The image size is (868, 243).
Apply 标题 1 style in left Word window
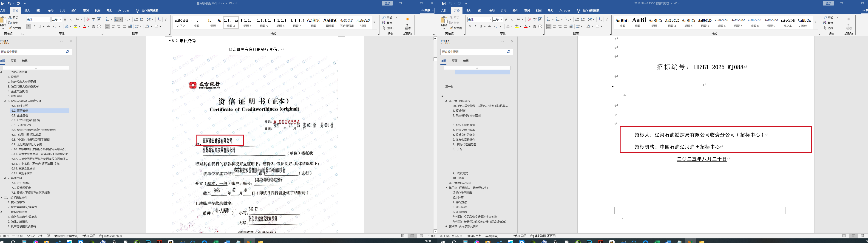198,23
